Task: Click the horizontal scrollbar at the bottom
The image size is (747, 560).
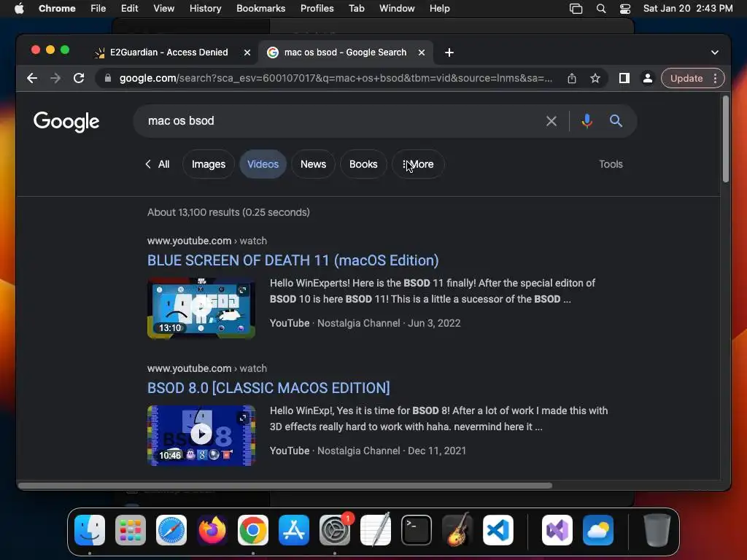Action: [285, 486]
